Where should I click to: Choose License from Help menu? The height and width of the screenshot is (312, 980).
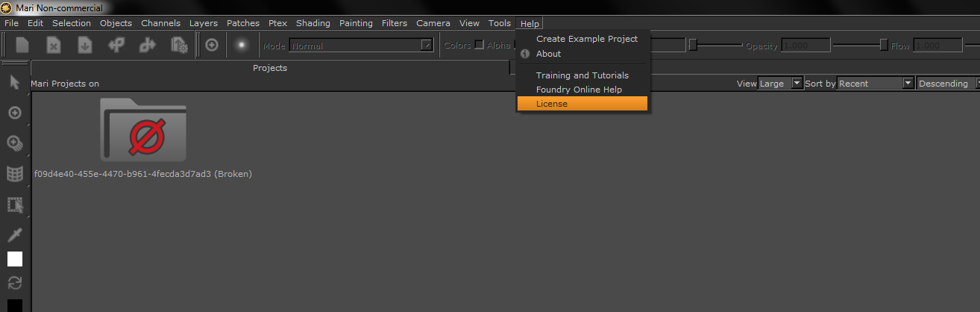click(x=583, y=104)
